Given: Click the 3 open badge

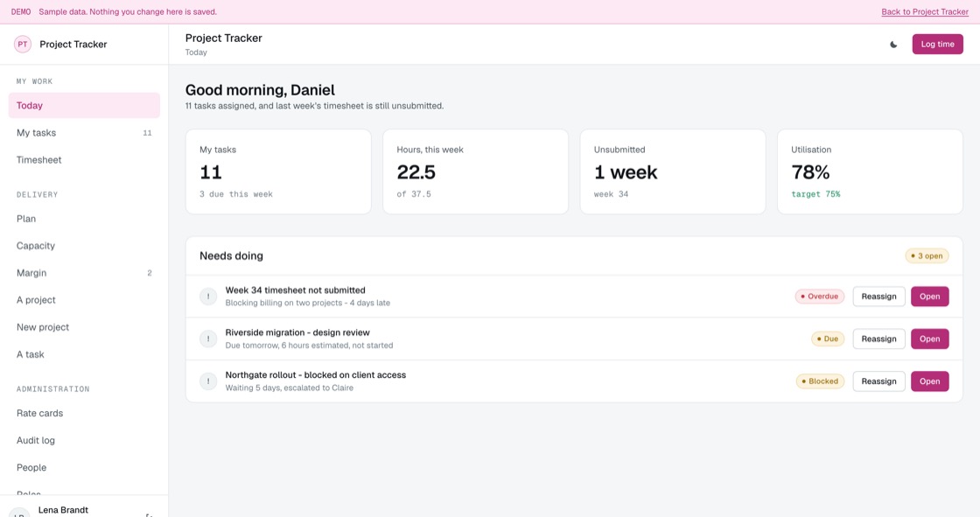Looking at the screenshot, I should [927, 255].
